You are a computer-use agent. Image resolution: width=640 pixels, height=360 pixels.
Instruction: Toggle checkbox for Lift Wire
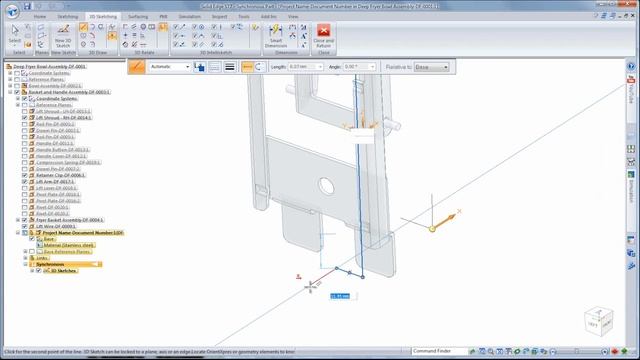pyautogui.click(x=24, y=226)
